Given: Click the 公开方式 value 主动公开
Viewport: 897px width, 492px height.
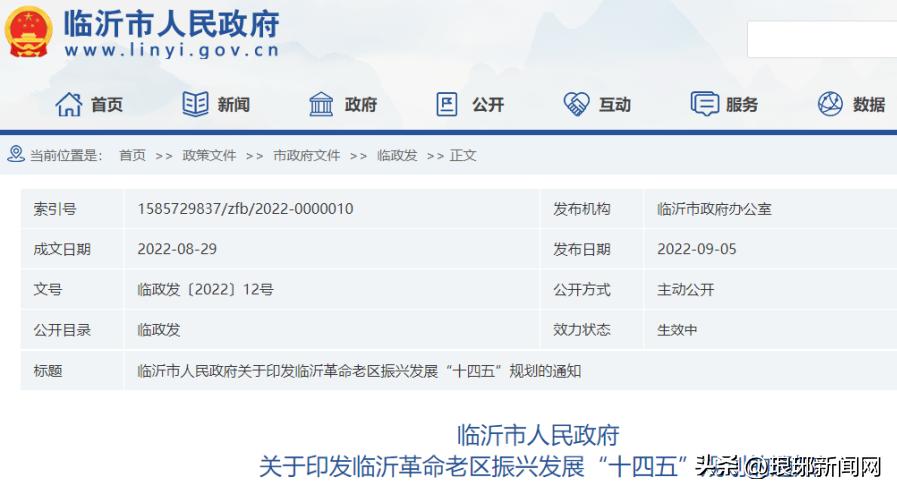Looking at the screenshot, I should pos(685,289).
